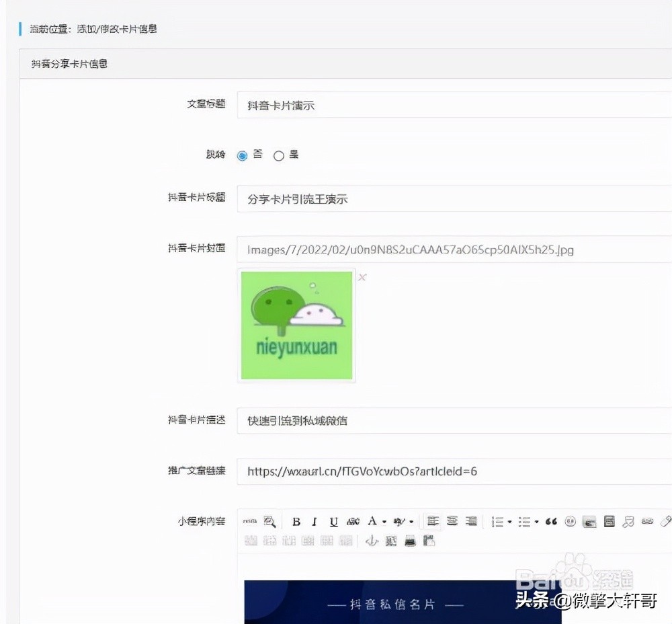Remove the uploaded cover image via X button
The width and height of the screenshot is (672, 624).
[x=362, y=276]
